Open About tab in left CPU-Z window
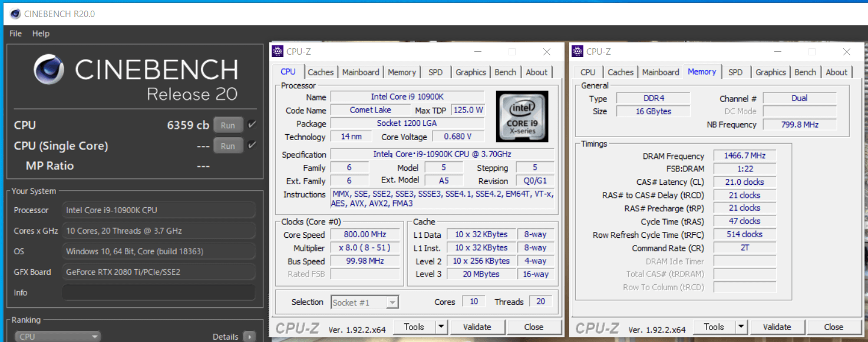Screen dimensions: 868x342 pos(537,72)
